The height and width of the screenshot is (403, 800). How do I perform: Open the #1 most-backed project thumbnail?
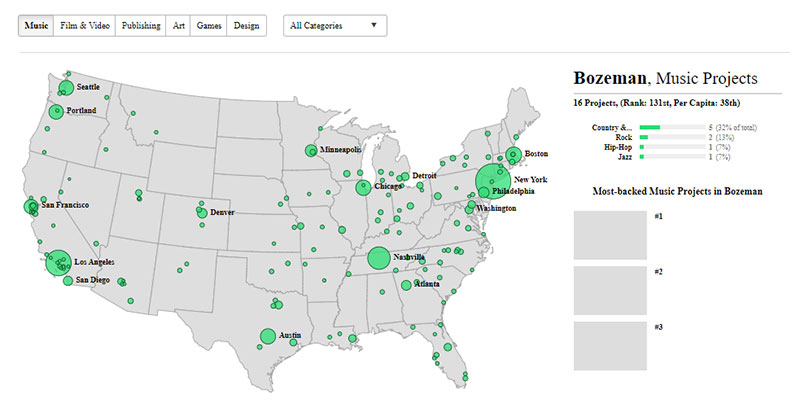click(610, 235)
